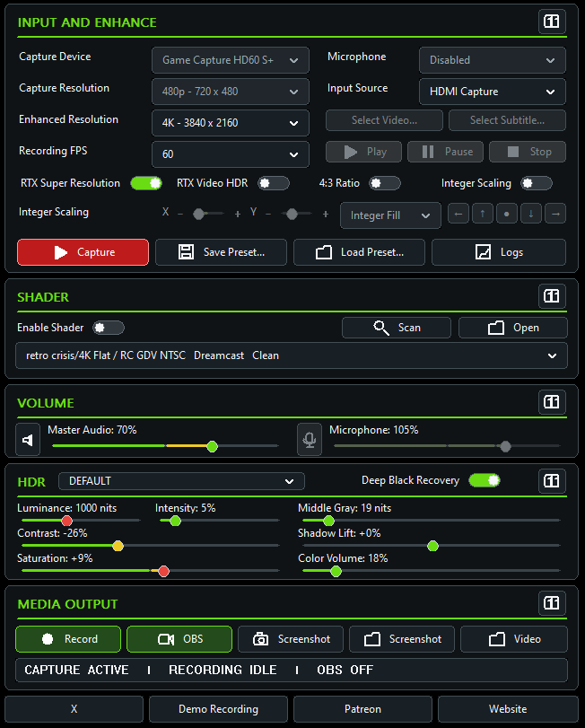Image resolution: width=585 pixels, height=728 pixels.
Task: Click the Contrast slider handle
Action: pos(118,546)
